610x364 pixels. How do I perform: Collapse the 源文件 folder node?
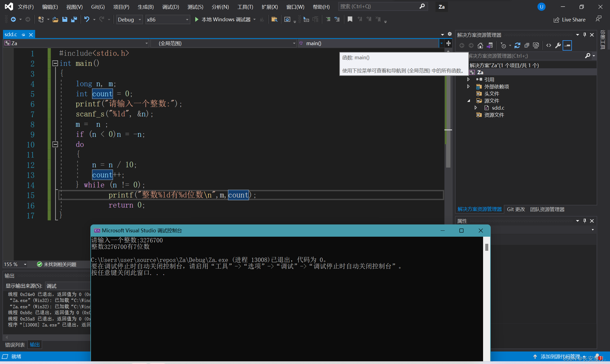(469, 101)
